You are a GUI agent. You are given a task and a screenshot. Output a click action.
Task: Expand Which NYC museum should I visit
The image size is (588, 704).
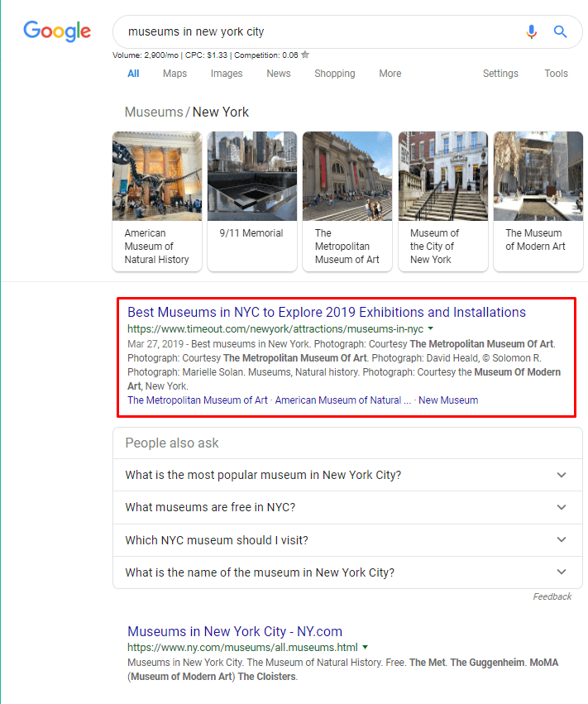[x=347, y=540]
